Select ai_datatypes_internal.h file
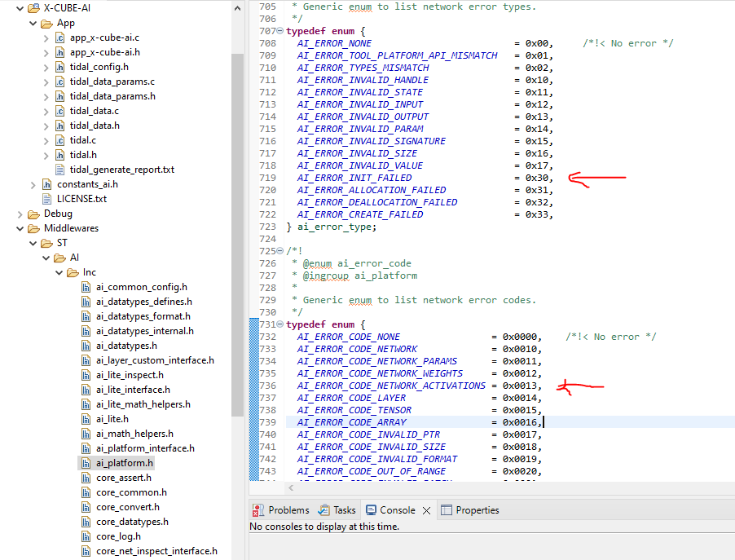Screen dimensions: 735x560 [145, 331]
